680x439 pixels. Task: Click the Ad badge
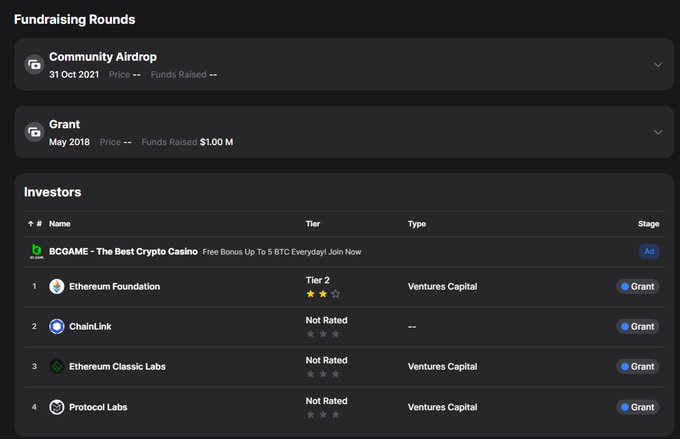pos(649,252)
